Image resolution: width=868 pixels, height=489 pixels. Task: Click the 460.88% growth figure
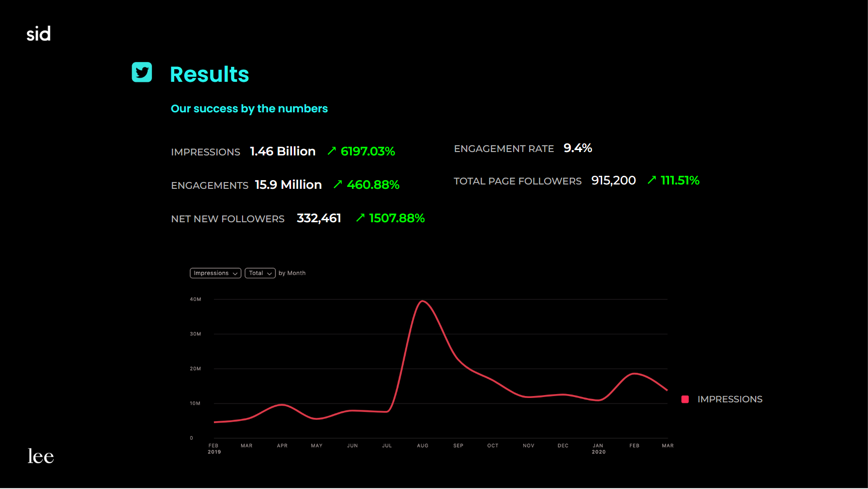[x=373, y=185]
